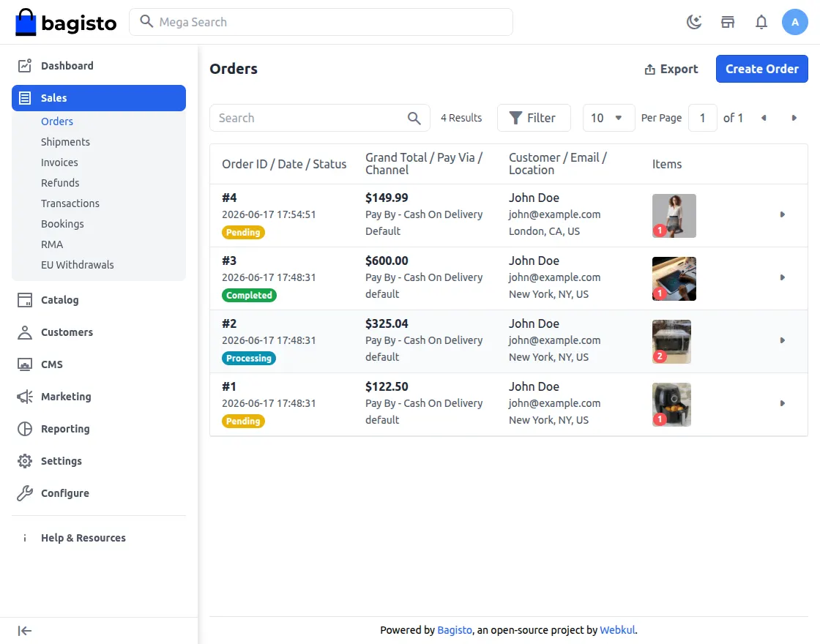View order #3 details arrow

[x=783, y=277]
